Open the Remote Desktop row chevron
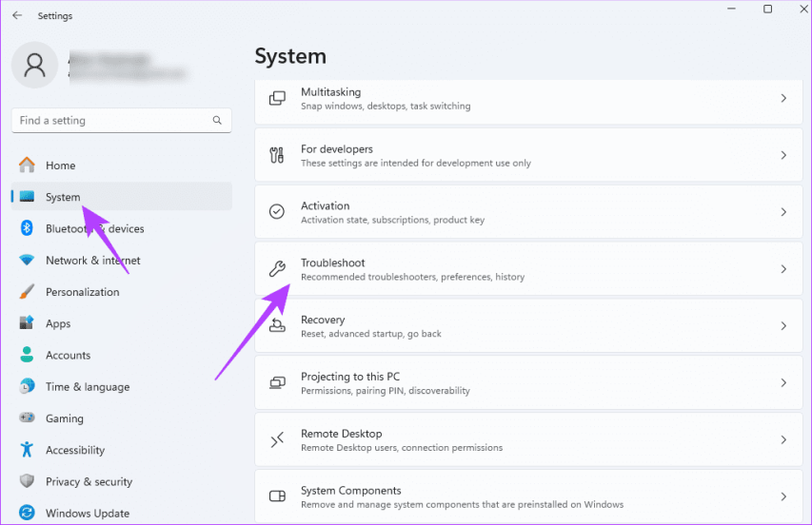The width and height of the screenshot is (812, 525). click(x=783, y=440)
